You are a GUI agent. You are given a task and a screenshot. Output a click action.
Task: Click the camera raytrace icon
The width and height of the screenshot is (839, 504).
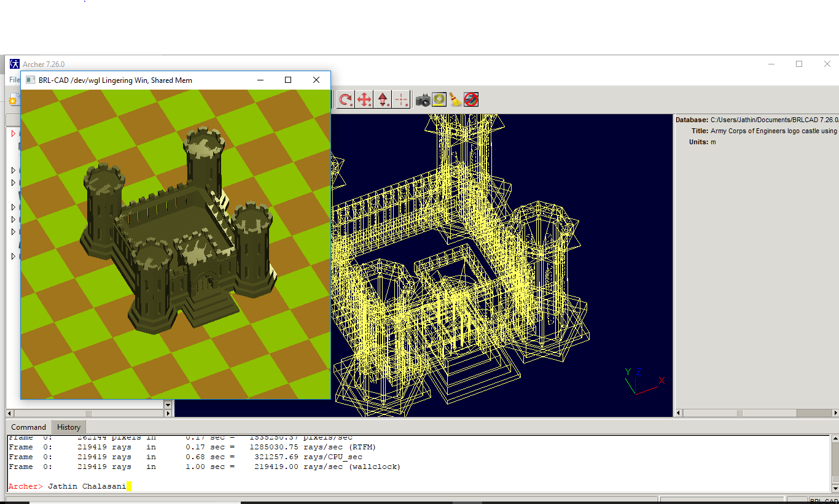tap(423, 99)
